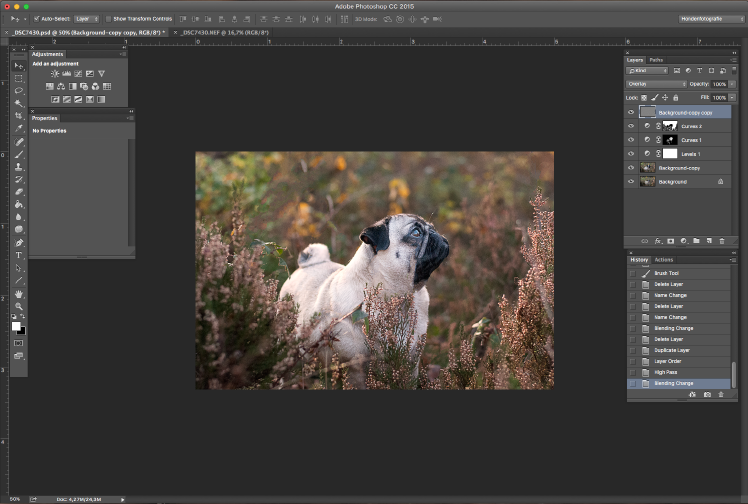
Task: Click the add layer style fx icon
Action: pos(658,241)
